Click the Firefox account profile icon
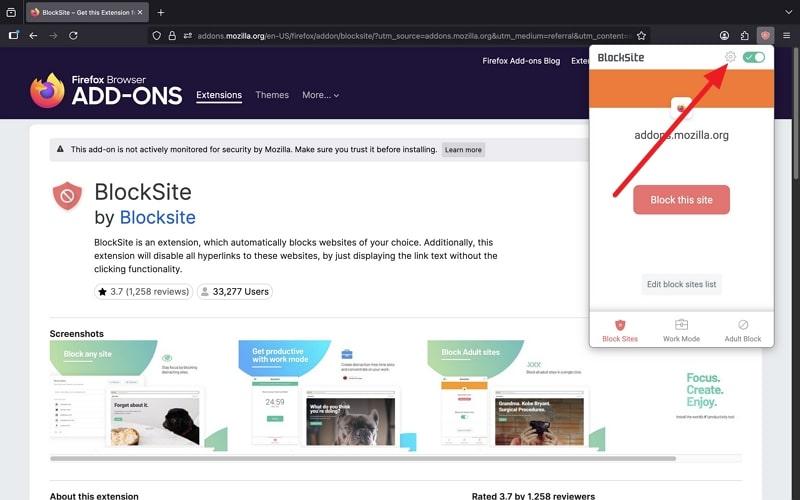The height and width of the screenshot is (500, 800). 723,35
